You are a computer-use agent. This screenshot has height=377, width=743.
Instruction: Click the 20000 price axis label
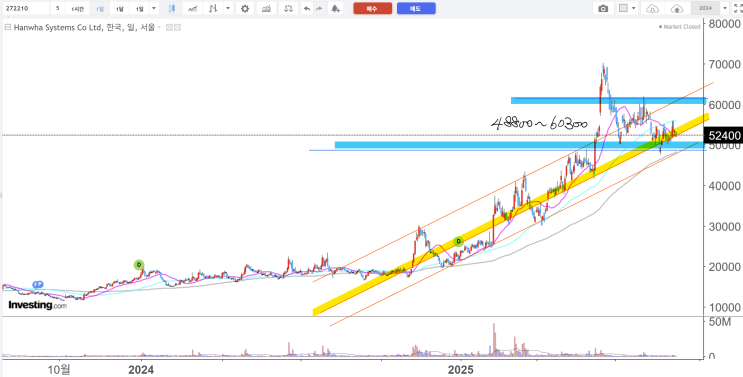725,267
